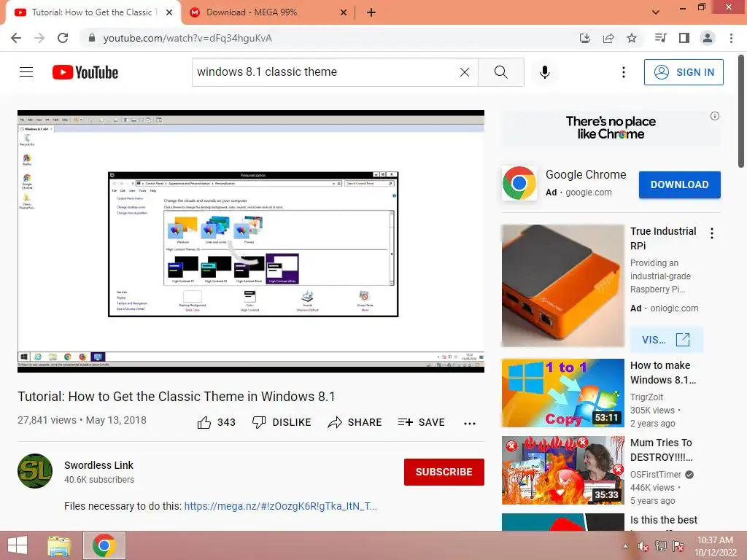Click the VIS... button on onlogic ad
Image resolution: width=747 pixels, height=560 pixels.
coord(667,340)
